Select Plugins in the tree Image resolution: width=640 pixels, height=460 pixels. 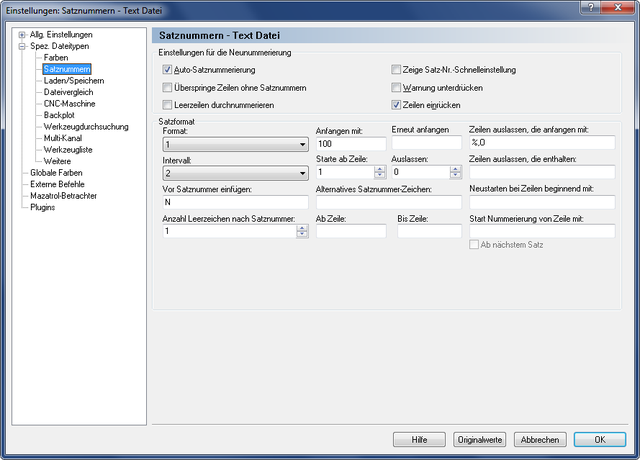[42, 207]
